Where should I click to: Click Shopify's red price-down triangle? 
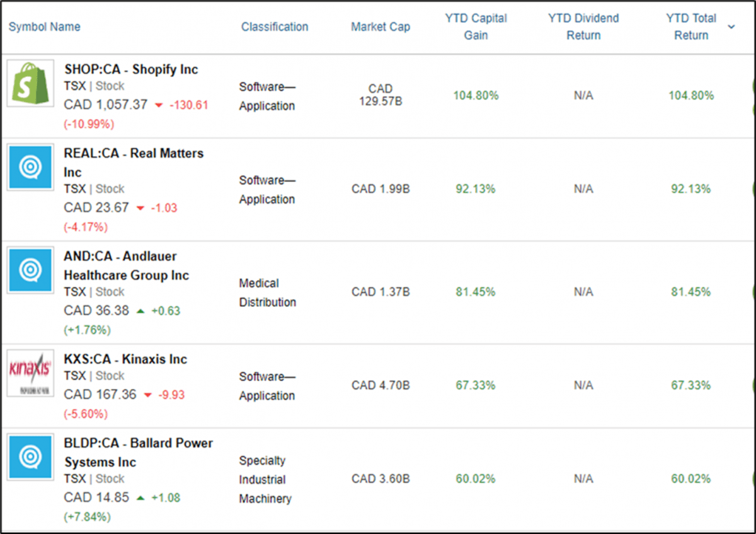157,105
